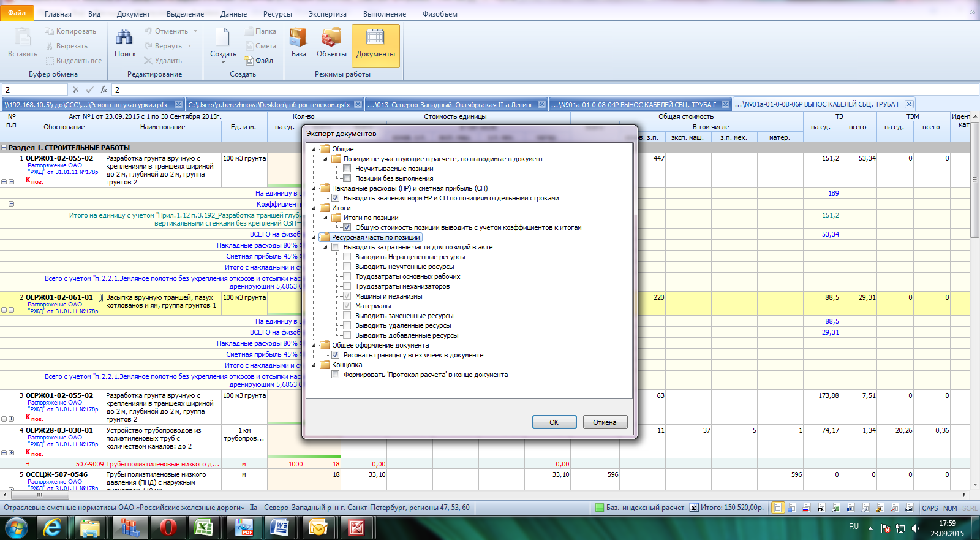Viewport: 980px width, 540px height.
Task: Collapse the Концовка tree node
Action: pyautogui.click(x=314, y=365)
